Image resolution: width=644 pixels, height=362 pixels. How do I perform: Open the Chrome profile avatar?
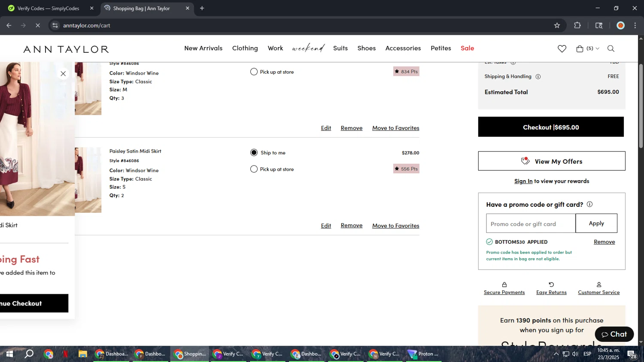(620, 25)
